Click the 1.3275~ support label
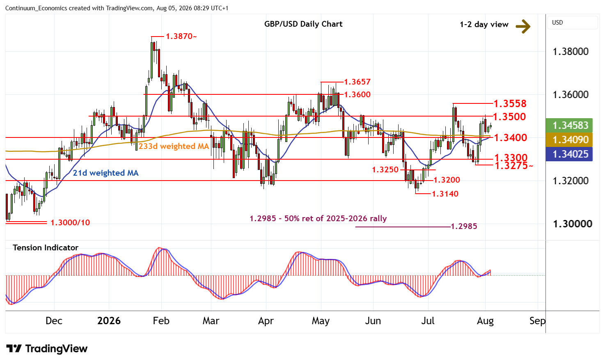 (514, 165)
